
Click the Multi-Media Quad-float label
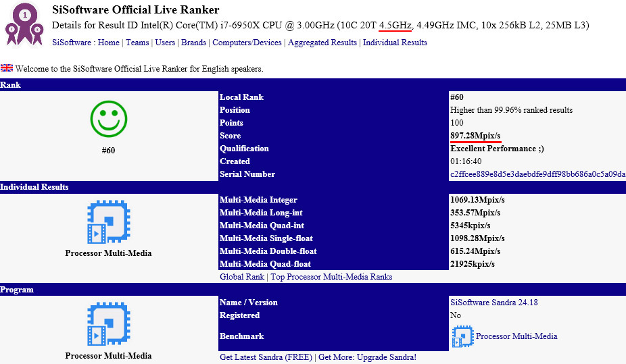[265, 264]
